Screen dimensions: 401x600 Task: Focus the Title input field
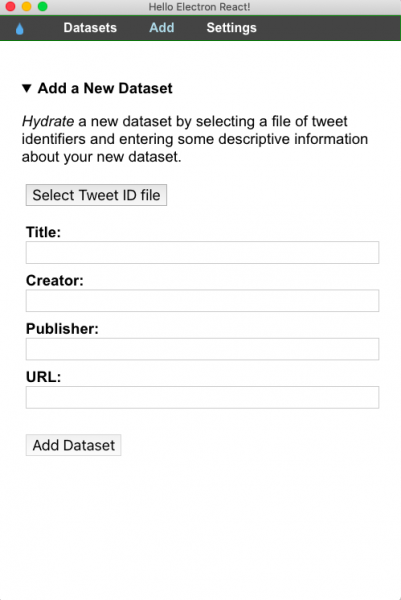202,253
